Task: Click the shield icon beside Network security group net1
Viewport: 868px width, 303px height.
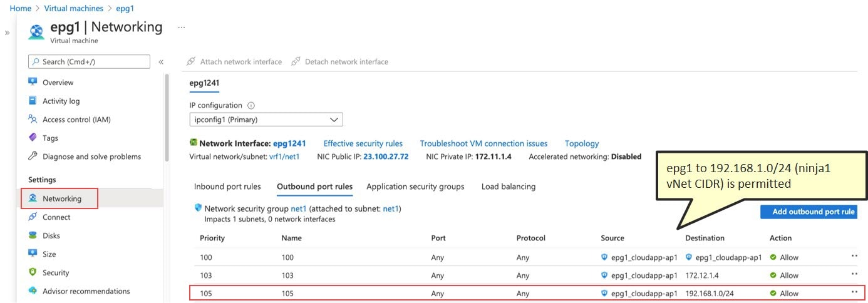Action: tap(198, 208)
